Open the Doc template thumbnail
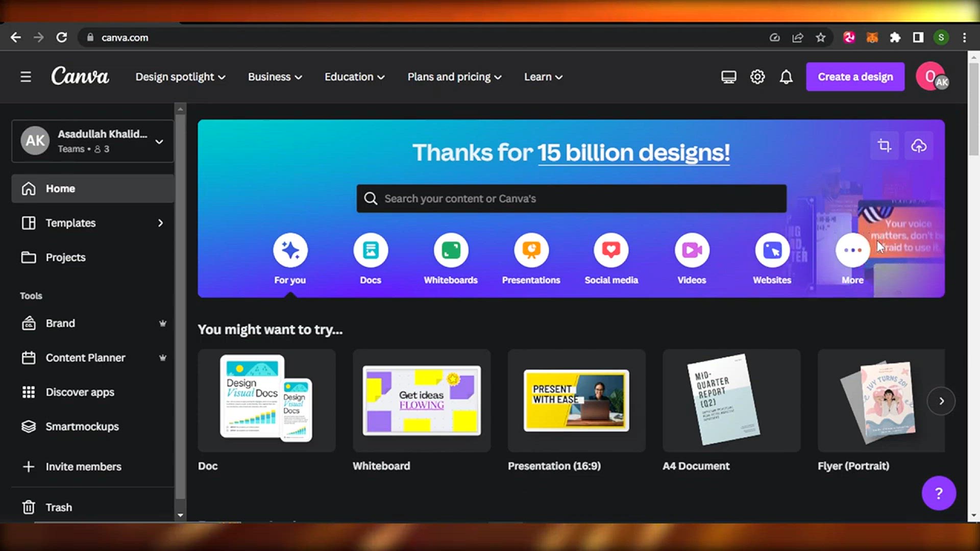Viewport: 980px width, 551px height. pyautogui.click(x=266, y=400)
